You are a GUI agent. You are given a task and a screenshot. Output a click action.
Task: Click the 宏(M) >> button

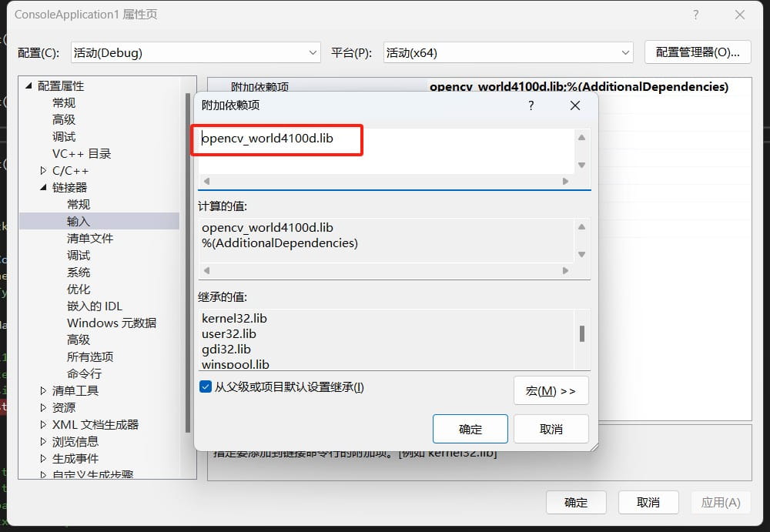point(551,390)
